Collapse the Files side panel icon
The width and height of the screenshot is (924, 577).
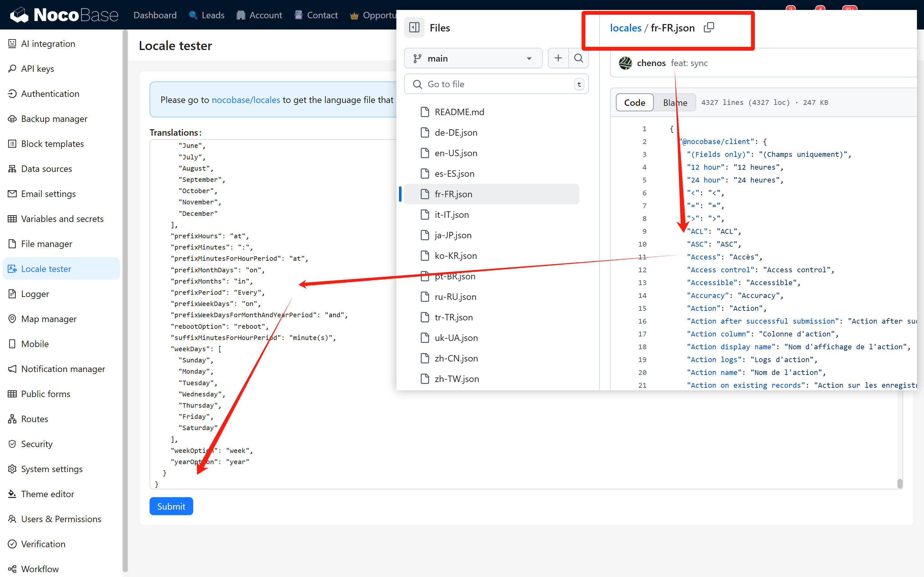pyautogui.click(x=414, y=28)
